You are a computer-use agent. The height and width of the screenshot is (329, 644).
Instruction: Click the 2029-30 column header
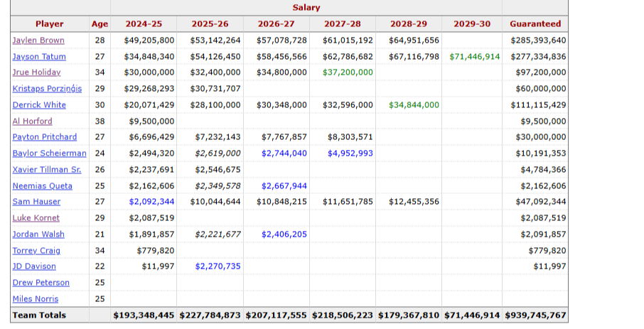point(472,24)
